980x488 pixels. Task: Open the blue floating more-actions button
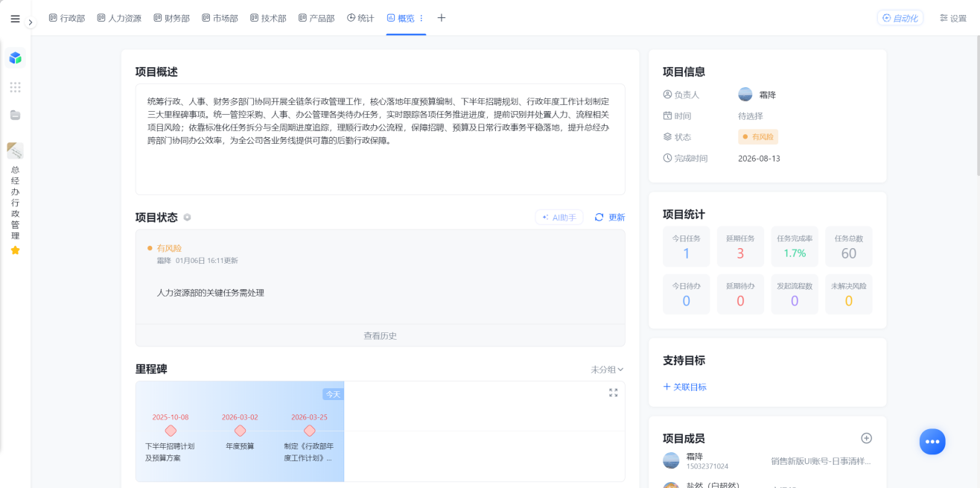click(932, 442)
